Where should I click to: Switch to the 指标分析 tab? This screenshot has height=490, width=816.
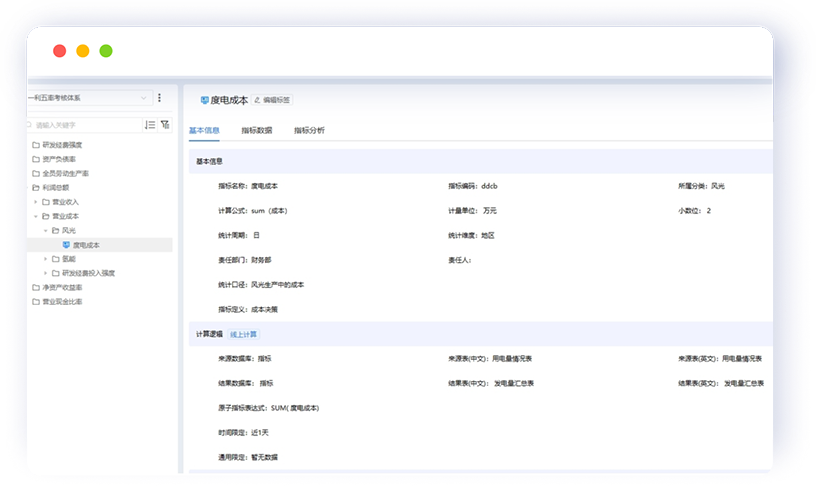(309, 130)
